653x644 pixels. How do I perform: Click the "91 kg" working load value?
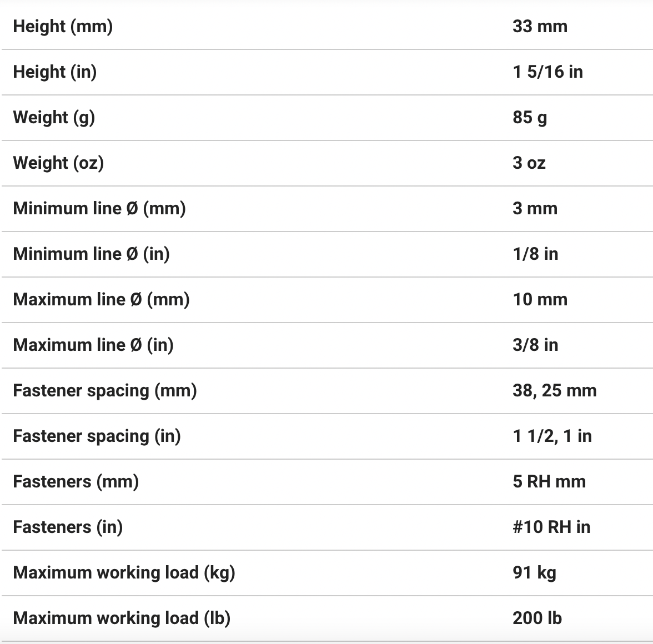point(534,572)
